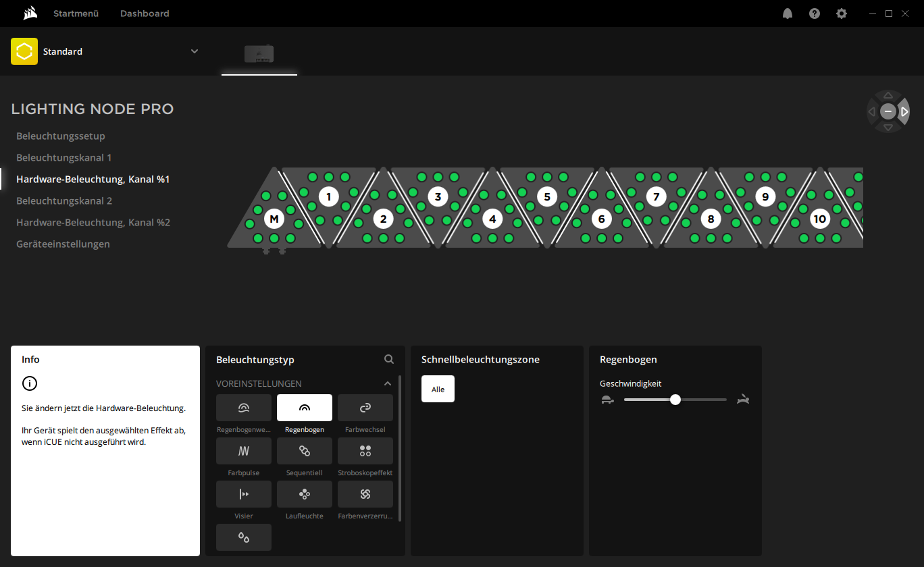Image resolution: width=924 pixels, height=567 pixels.
Task: Select triangle panel 4
Action: click(492, 219)
